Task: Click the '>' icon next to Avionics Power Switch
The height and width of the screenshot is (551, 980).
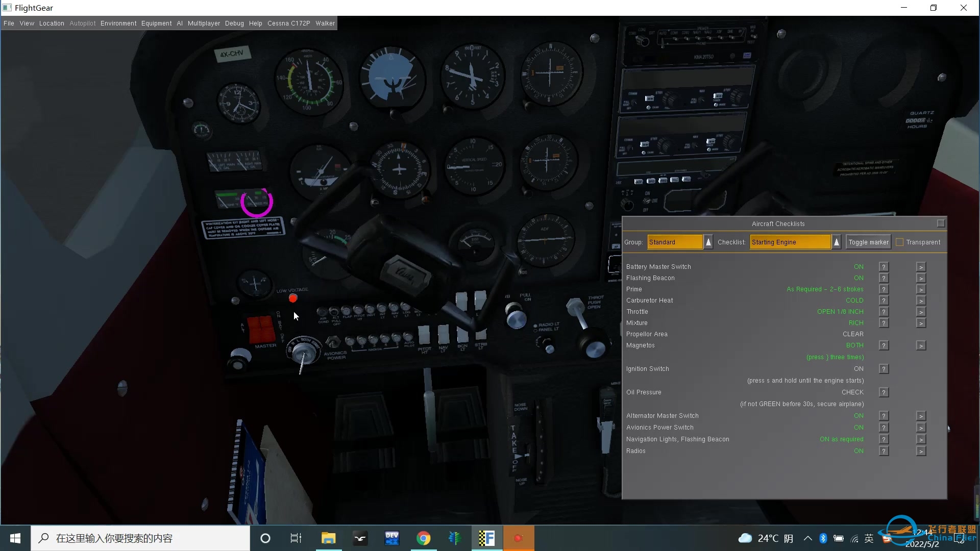Action: (921, 427)
